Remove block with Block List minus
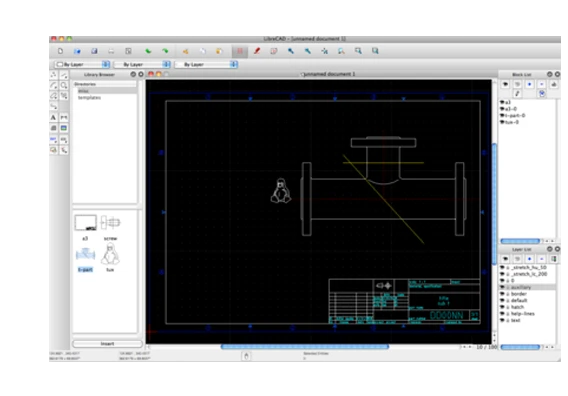 point(542,84)
